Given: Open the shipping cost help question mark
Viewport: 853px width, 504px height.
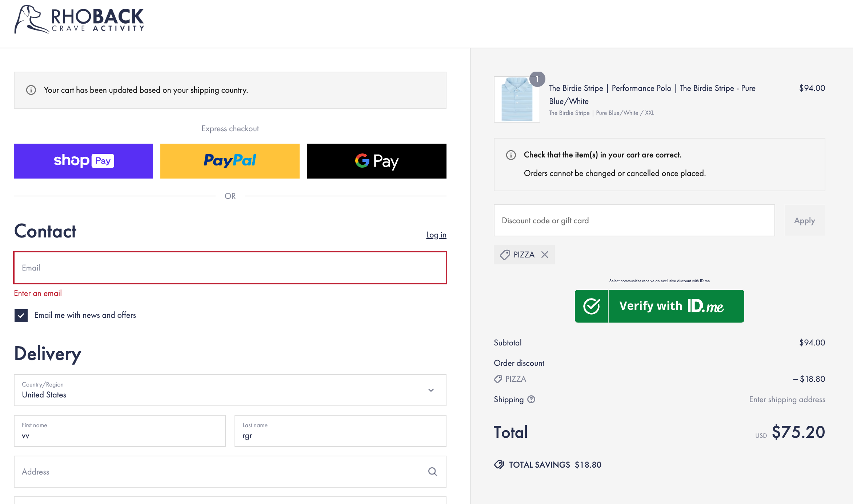Looking at the screenshot, I should 531,399.
